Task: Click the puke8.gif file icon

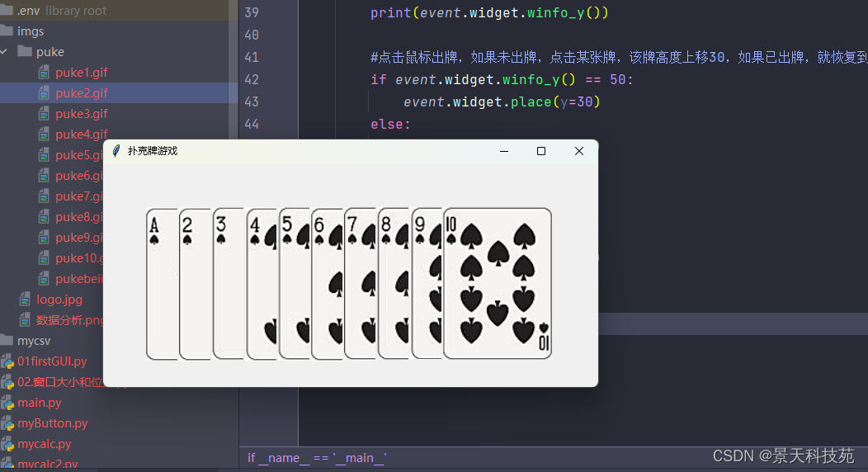Action: click(x=44, y=217)
